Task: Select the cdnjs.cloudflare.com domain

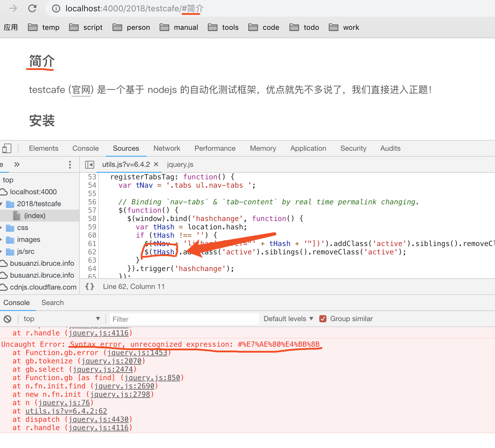Action: tap(43, 287)
